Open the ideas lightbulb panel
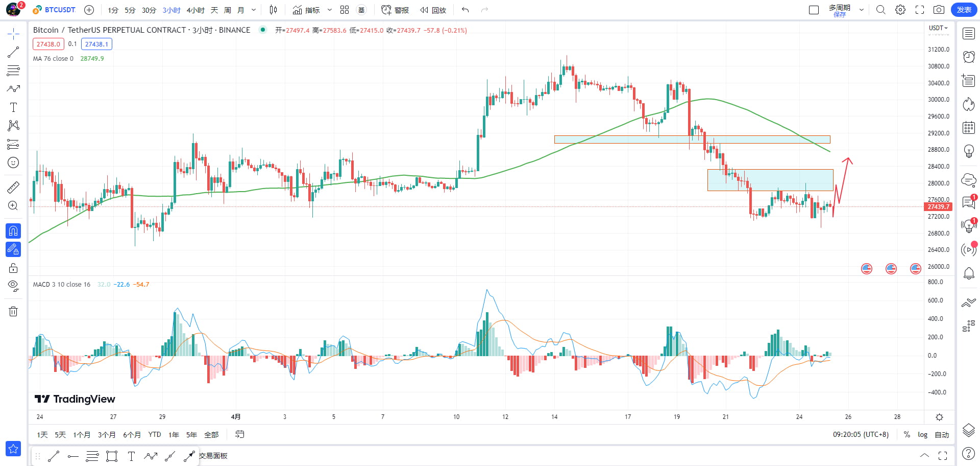Image resolution: width=980 pixels, height=466 pixels. (968, 151)
